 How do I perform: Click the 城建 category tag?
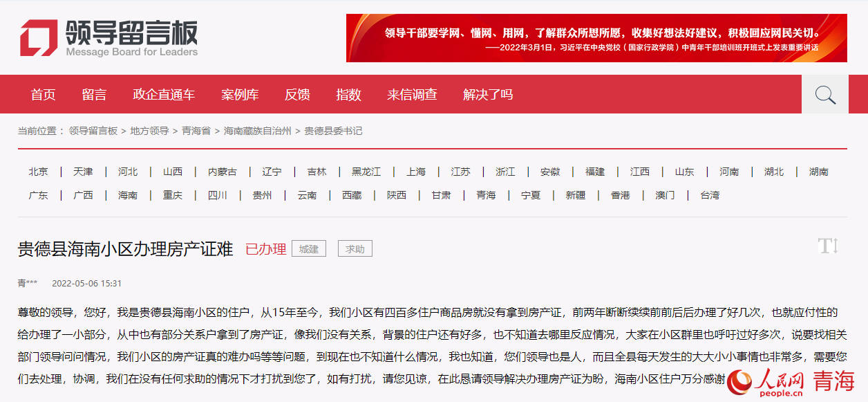[x=309, y=249]
